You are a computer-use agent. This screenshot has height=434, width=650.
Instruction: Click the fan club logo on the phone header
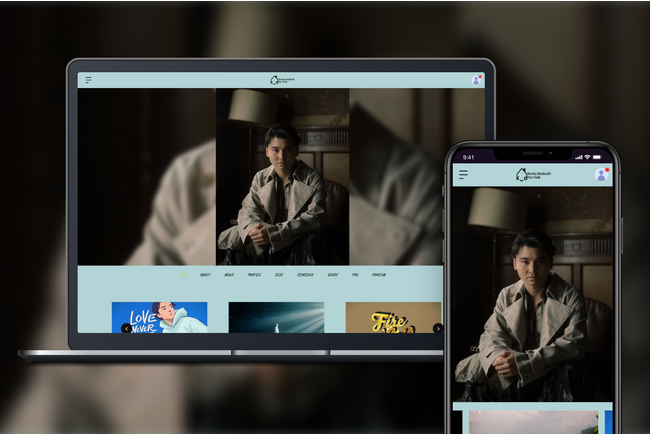point(533,175)
